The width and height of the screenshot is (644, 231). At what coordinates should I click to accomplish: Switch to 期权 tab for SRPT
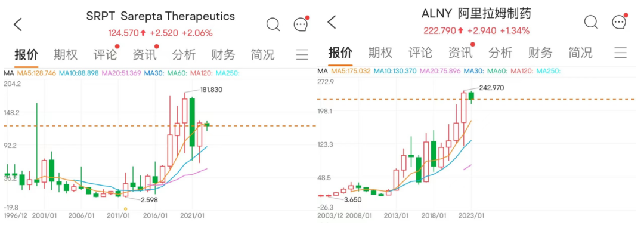[x=66, y=54]
